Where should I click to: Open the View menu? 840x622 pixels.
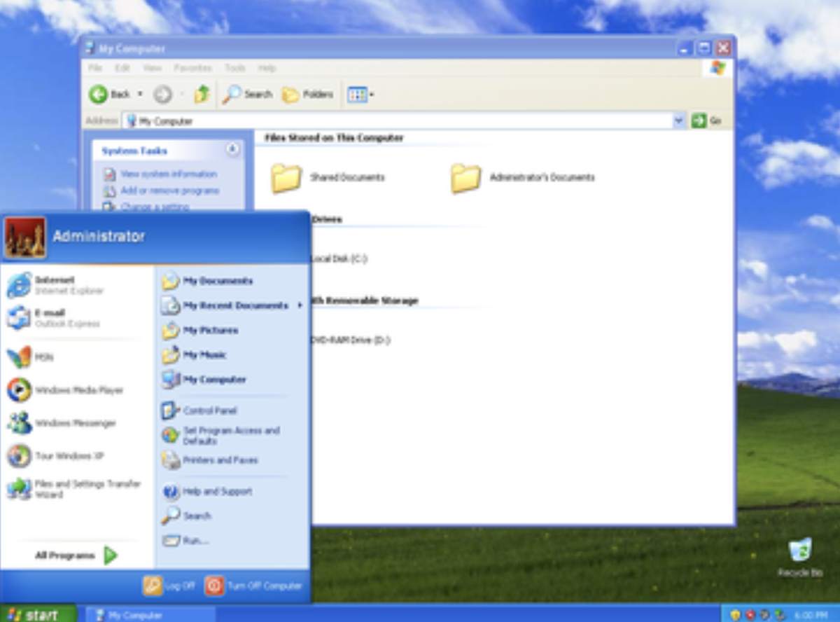click(152, 68)
